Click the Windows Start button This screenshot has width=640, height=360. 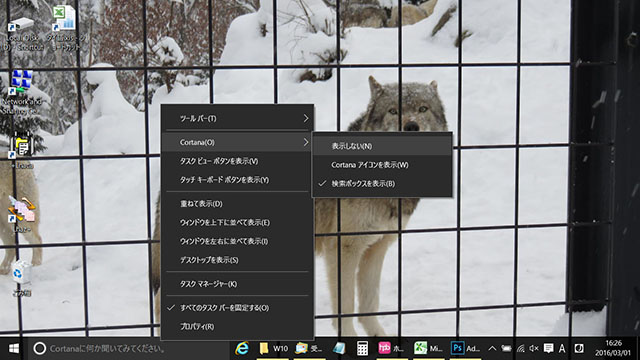[x=13, y=348]
